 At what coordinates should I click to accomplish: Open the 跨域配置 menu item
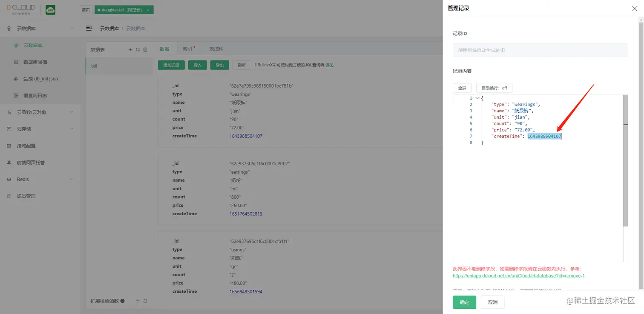click(40, 146)
